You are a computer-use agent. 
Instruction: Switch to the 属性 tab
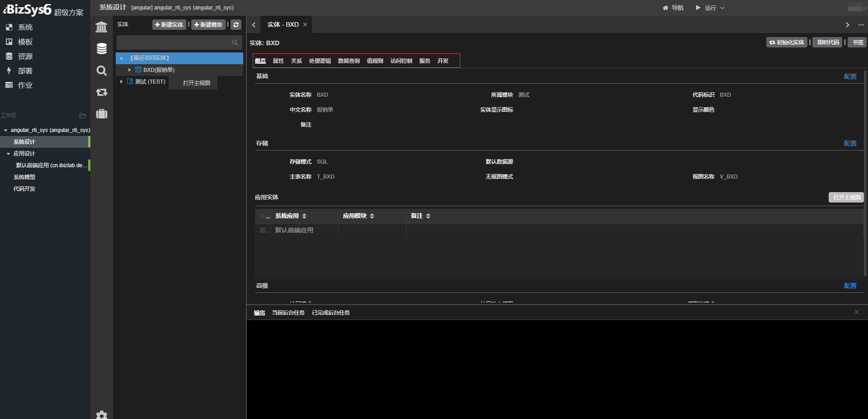pos(278,61)
